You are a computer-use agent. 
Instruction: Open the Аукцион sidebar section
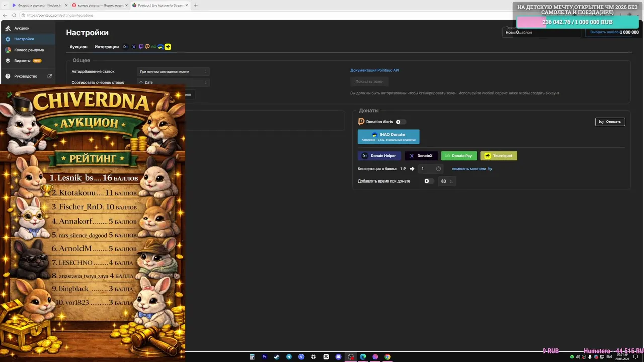tap(28, 28)
